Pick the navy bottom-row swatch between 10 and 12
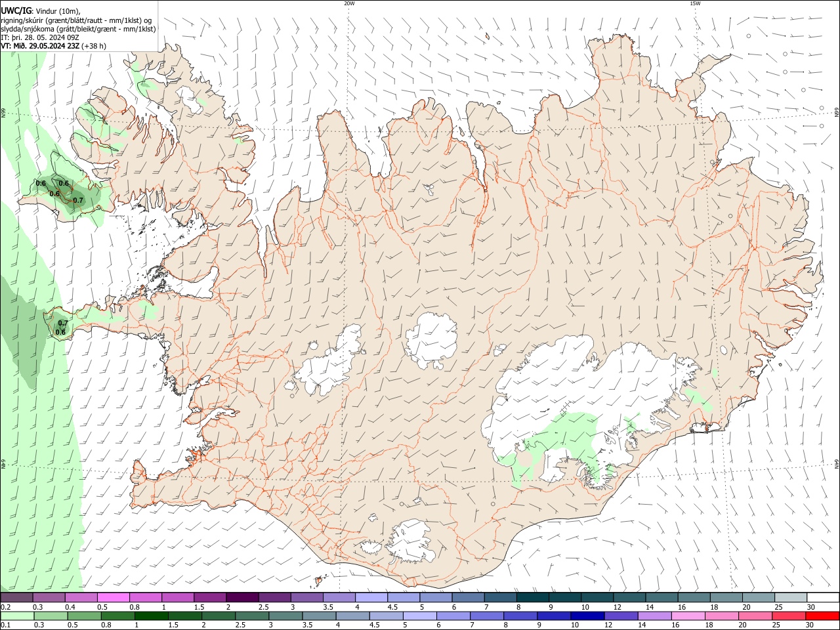Image resolution: width=840 pixels, height=630 pixels. click(588, 616)
